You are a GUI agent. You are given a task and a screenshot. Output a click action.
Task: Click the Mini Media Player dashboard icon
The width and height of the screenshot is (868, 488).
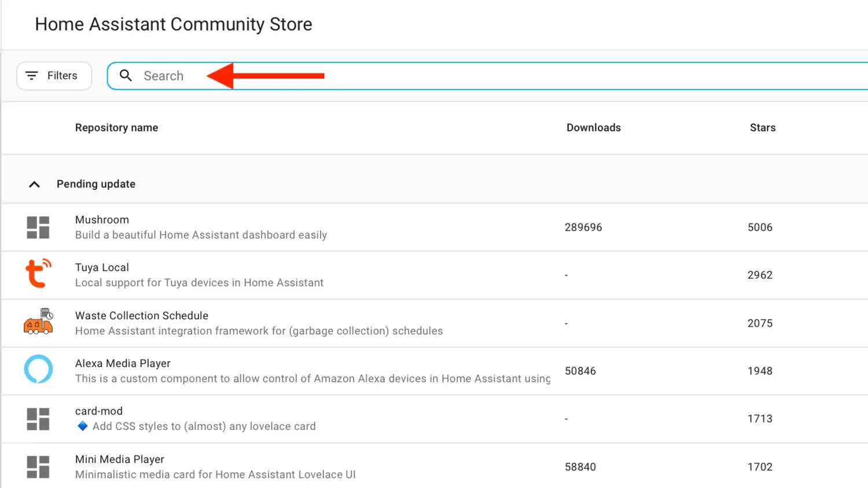[x=38, y=467]
